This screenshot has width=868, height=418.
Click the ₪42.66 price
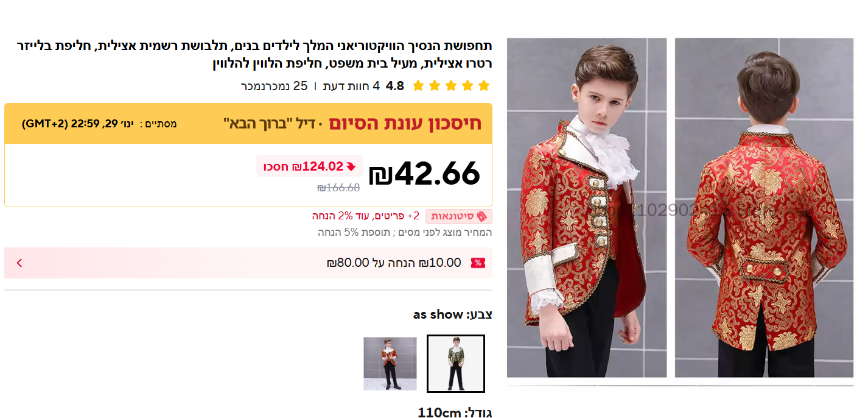pyautogui.click(x=424, y=174)
